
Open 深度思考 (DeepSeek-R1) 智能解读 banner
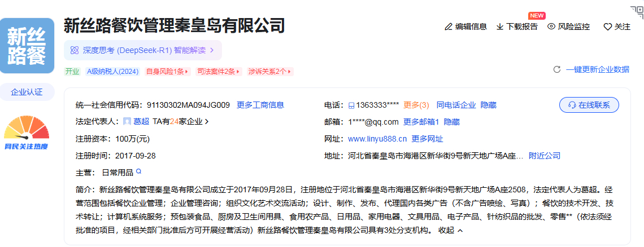pyautogui.click(x=142, y=50)
